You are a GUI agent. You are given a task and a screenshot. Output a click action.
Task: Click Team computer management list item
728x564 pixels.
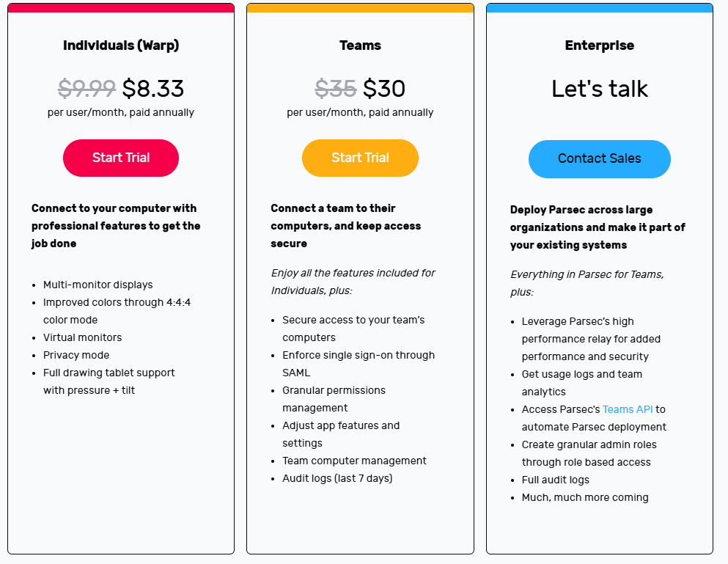tap(354, 461)
